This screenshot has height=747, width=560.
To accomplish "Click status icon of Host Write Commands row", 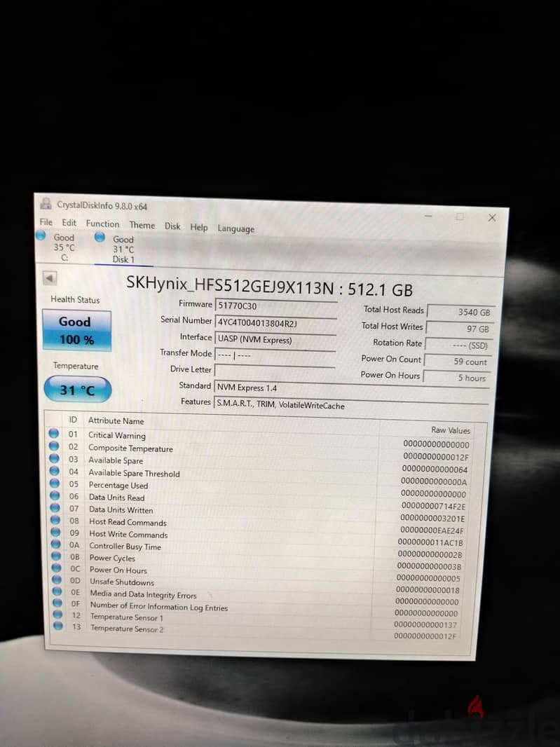I will point(56,532).
